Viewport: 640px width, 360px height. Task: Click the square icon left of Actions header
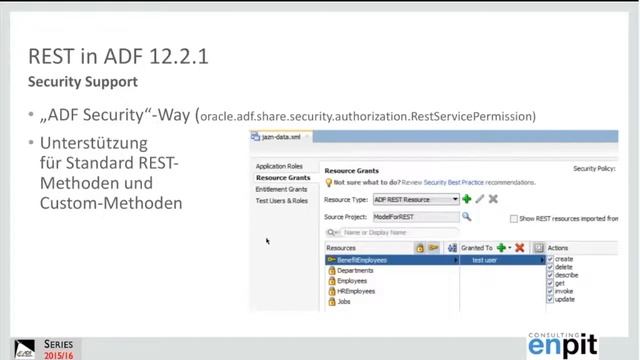tap(538, 248)
